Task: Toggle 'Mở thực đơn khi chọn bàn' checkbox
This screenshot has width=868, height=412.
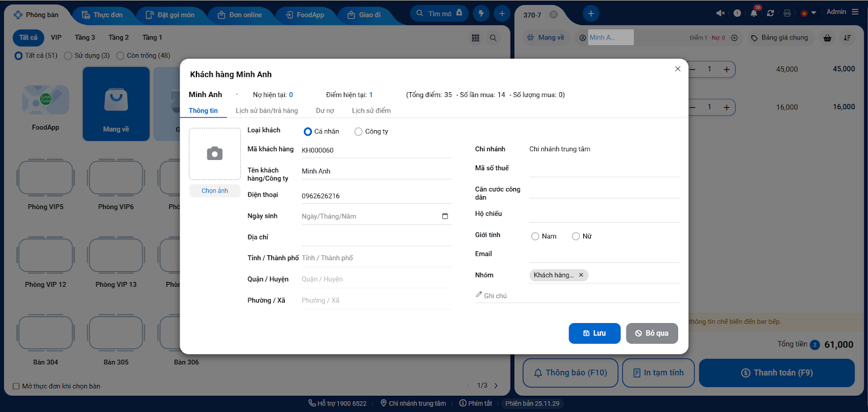Action: (x=16, y=387)
